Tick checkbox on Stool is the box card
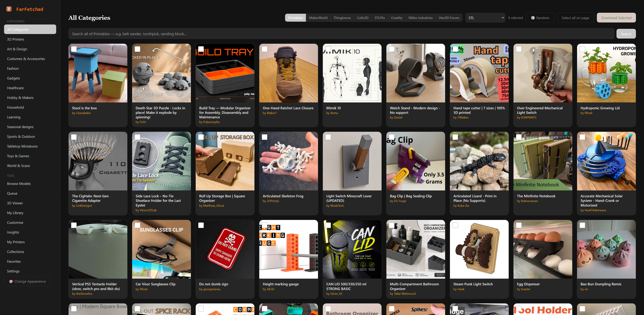The height and width of the screenshot is (315, 644). pyautogui.click(x=74, y=49)
